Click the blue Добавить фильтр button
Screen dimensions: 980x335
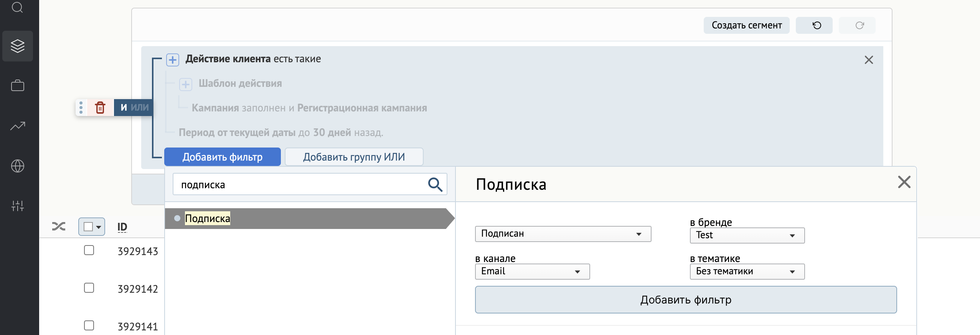click(x=223, y=157)
